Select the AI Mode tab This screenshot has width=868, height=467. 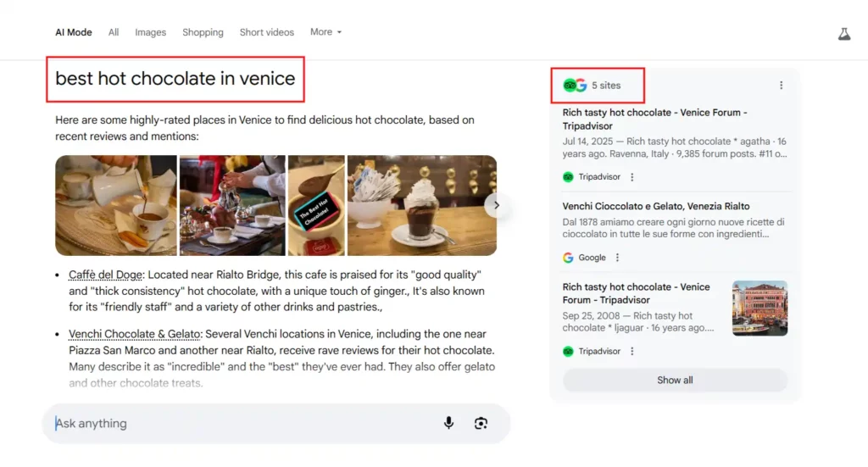click(x=74, y=32)
